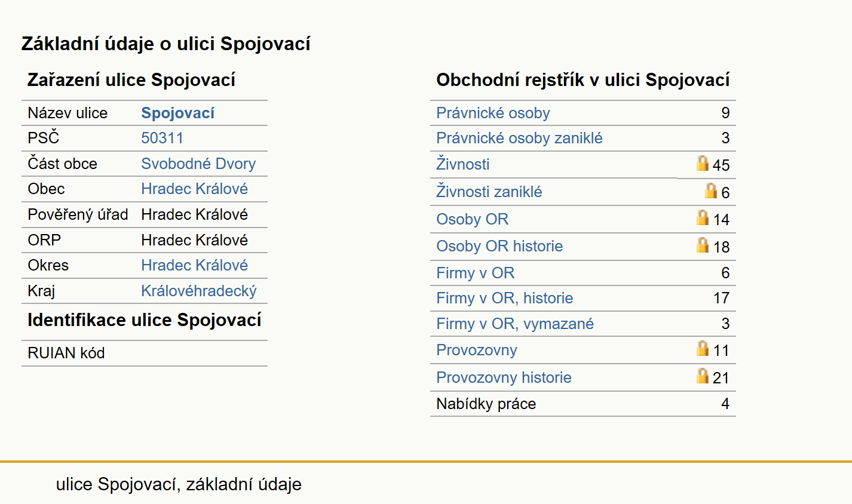Click the lock icon beside Živnosti count
Viewport: 852px width, 504px height.
(x=703, y=163)
